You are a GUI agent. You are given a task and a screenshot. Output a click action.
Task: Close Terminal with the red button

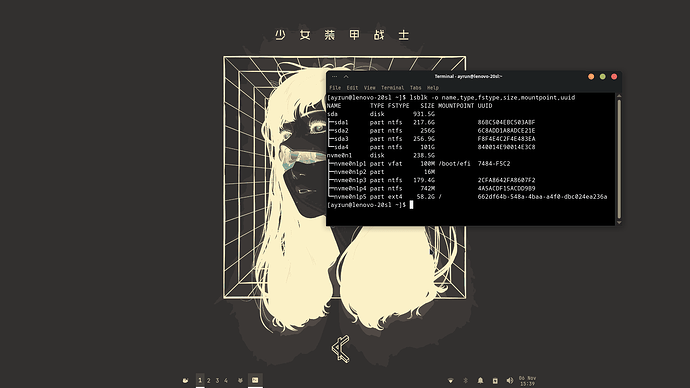(x=614, y=77)
